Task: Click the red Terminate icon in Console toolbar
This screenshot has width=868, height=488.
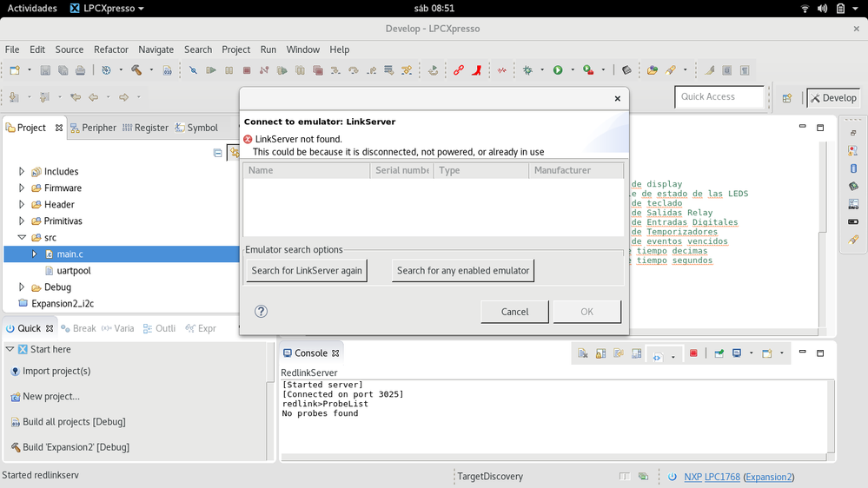Action: pos(693,353)
